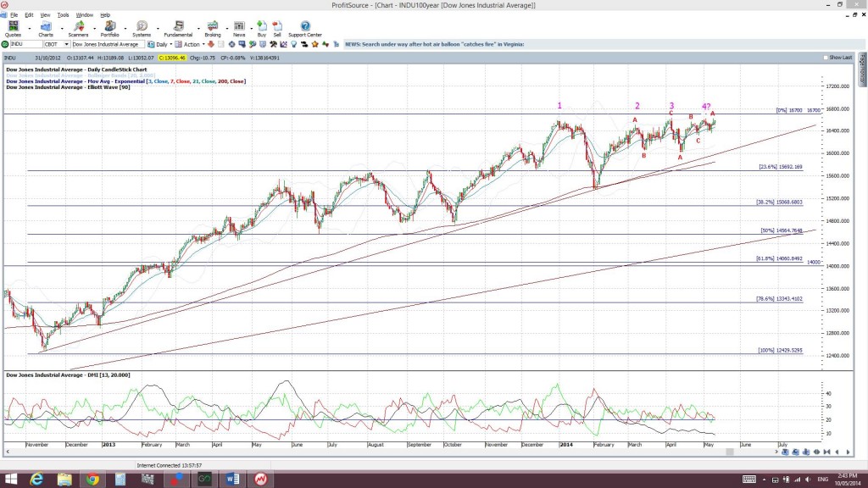Viewport: 868px width, 488px height.
Task: Open the Fundamental data button
Action: [178, 29]
